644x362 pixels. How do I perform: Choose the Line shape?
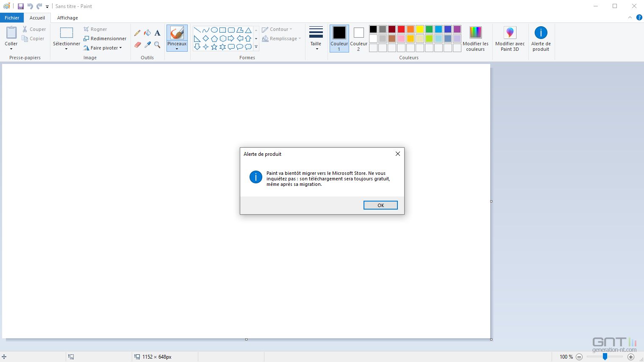click(x=197, y=30)
